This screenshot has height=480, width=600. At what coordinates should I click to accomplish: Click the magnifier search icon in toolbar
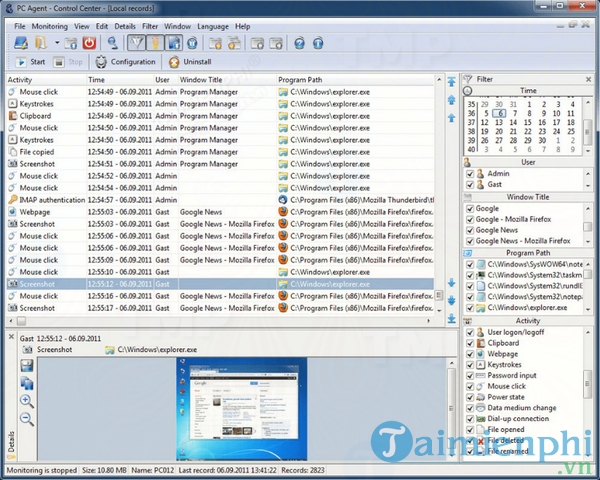point(113,43)
